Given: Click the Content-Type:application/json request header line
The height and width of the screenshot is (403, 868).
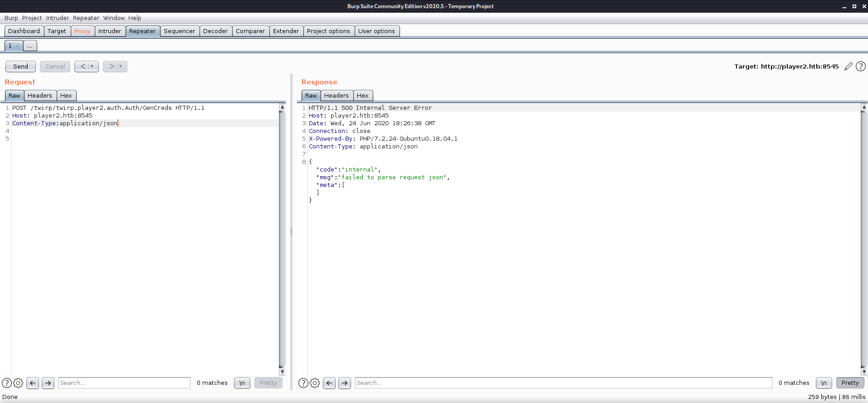Looking at the screenshot, I should tap(65, 123).
